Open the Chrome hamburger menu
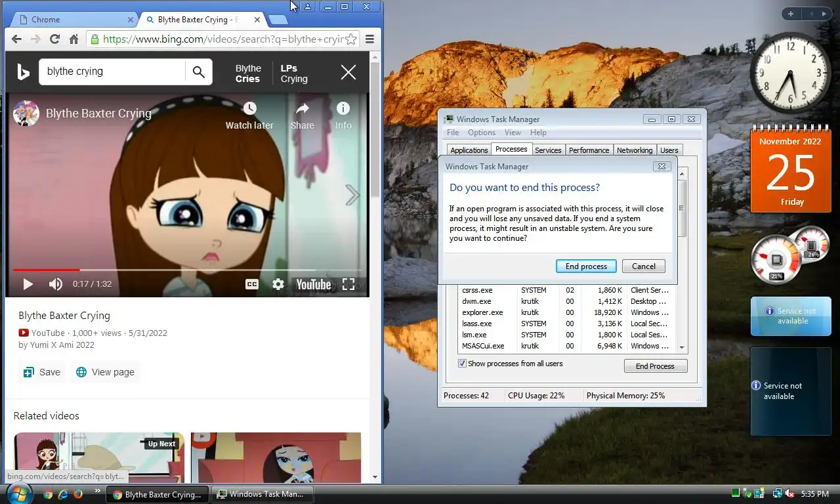Image resolution: width=840 pixels, height=504 pixels. click(370, 39)
